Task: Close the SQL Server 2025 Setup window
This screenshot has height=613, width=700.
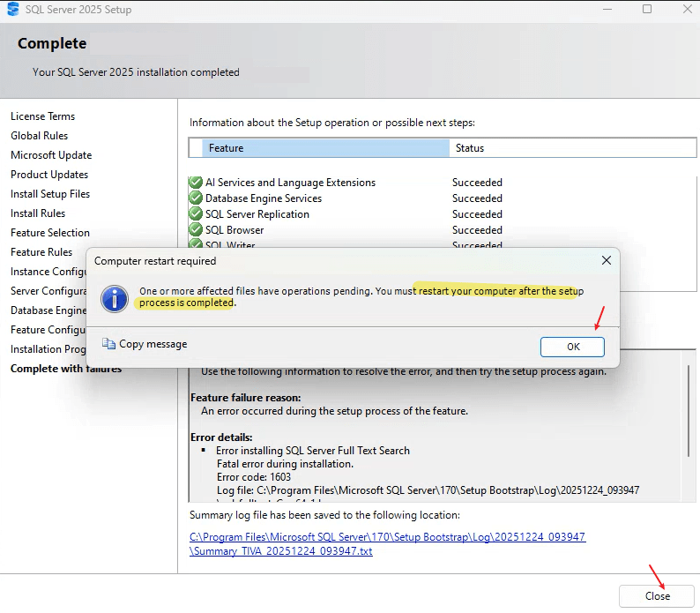Action: click(688, 9)
